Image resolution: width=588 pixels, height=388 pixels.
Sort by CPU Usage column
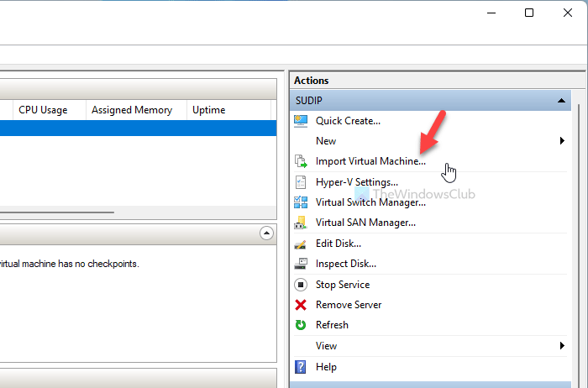pyautogui.click(x=42, y=110)
